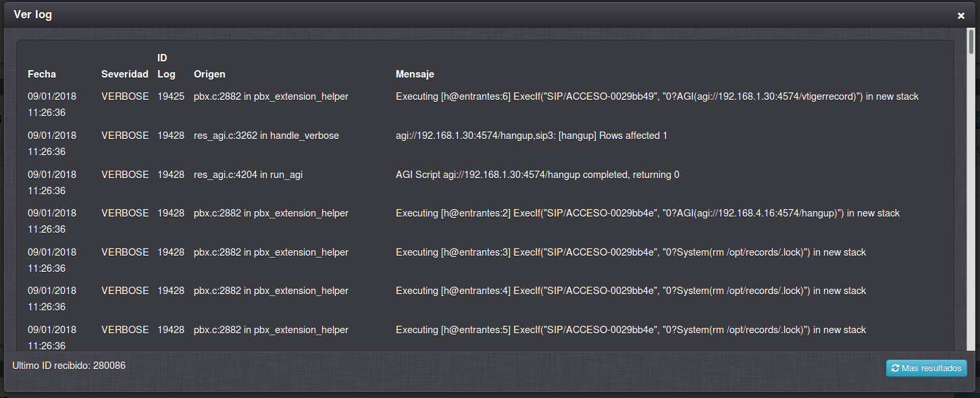Close the Ver log dialog

coord(960,16)
